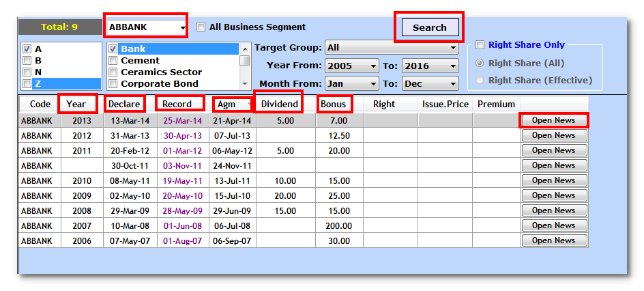Select Right Share (All) radio option
Viewport: 644px width, 291px height.
[480, 64]
